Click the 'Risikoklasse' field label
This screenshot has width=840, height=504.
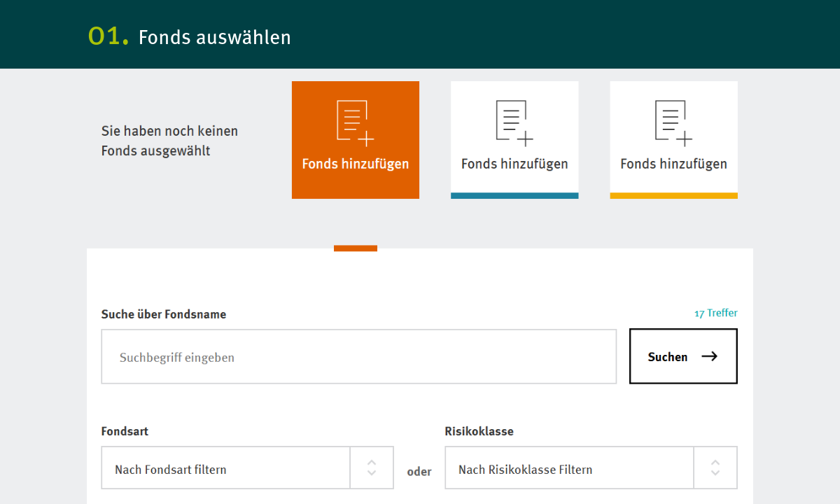479,431
